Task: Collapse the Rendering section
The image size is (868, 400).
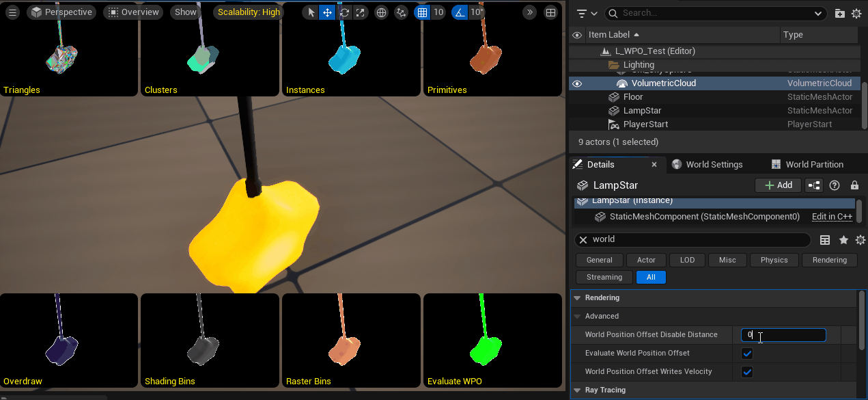Action: (577, 298)
